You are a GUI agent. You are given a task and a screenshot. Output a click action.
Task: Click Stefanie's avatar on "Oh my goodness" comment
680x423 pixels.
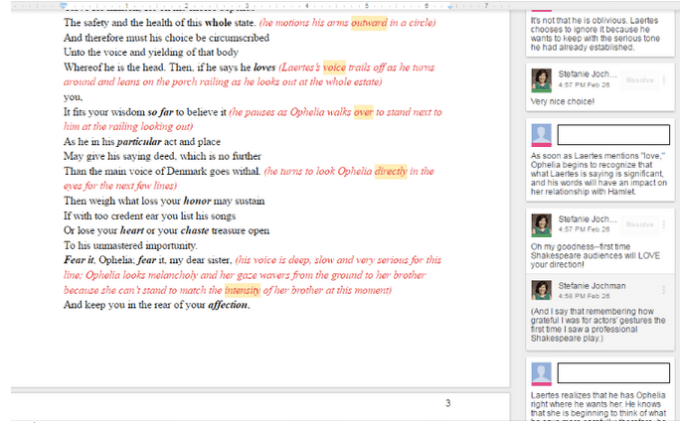(x=542, y=225)
